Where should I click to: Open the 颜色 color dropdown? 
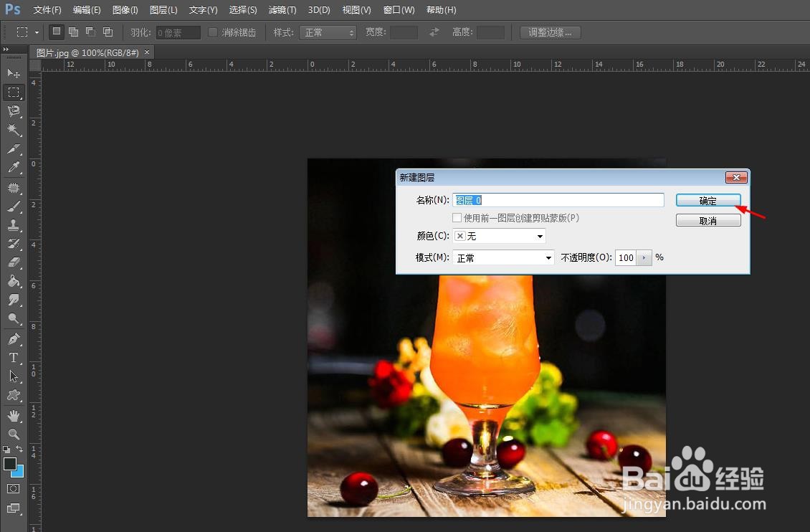click(x=499, y=236)
